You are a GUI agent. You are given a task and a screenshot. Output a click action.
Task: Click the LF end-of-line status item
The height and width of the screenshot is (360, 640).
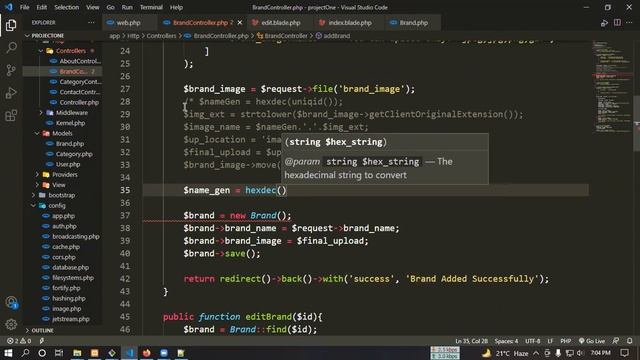(550, 341)
